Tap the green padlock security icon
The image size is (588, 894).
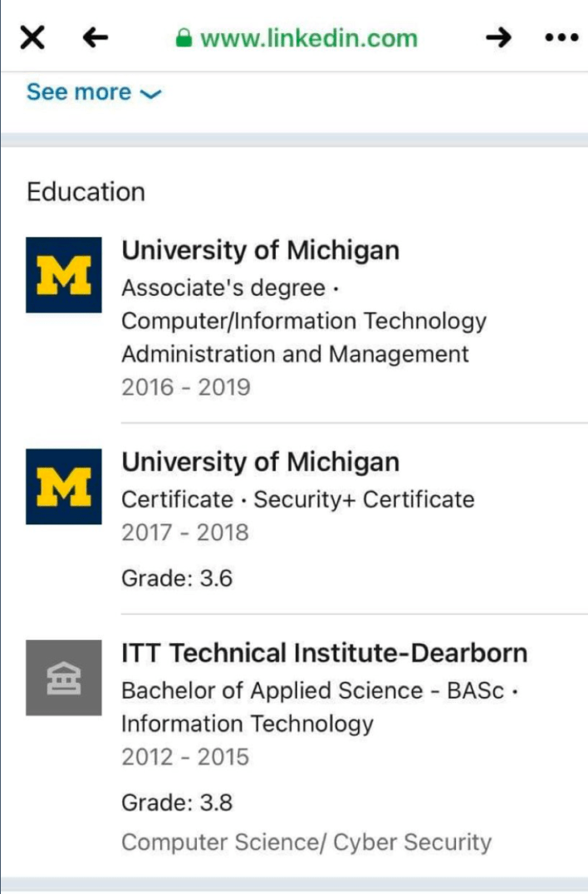click(x=184, y=38)
